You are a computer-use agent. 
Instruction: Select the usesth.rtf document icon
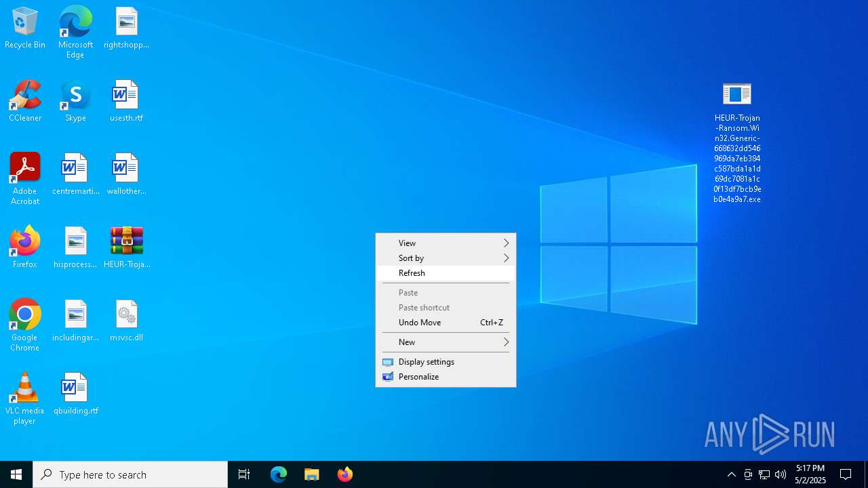coord(126,102)
